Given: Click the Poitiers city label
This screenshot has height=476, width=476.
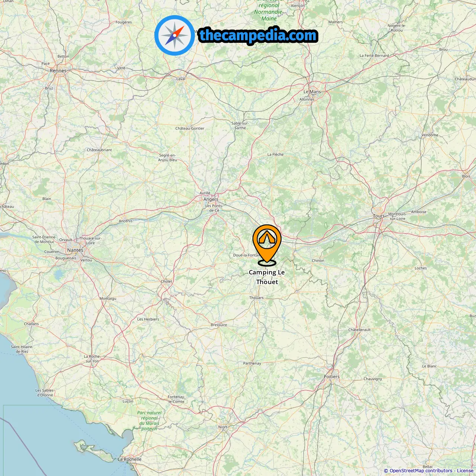Looking at the screenshot, I should [332, 377].
